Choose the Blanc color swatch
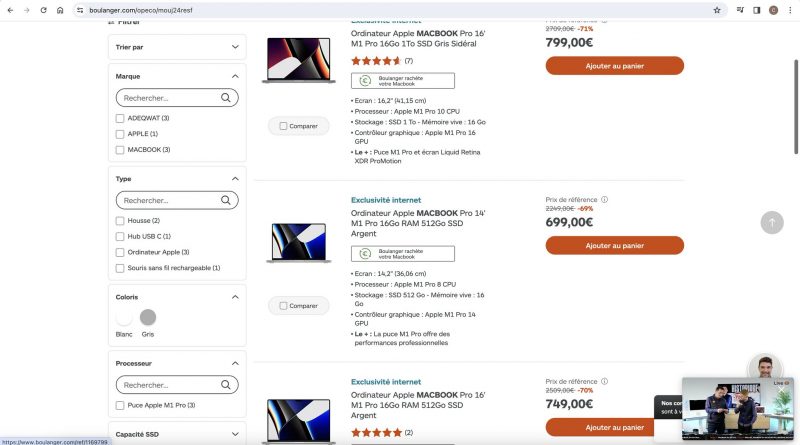800x445 pixels. (x=124, y=318)
